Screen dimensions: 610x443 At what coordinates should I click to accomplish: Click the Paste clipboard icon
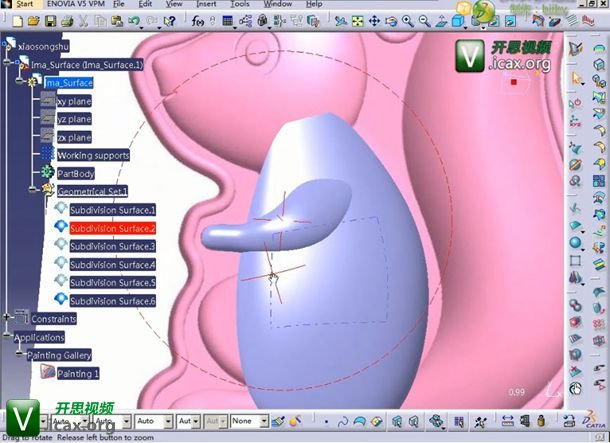(x=117, y=21)
